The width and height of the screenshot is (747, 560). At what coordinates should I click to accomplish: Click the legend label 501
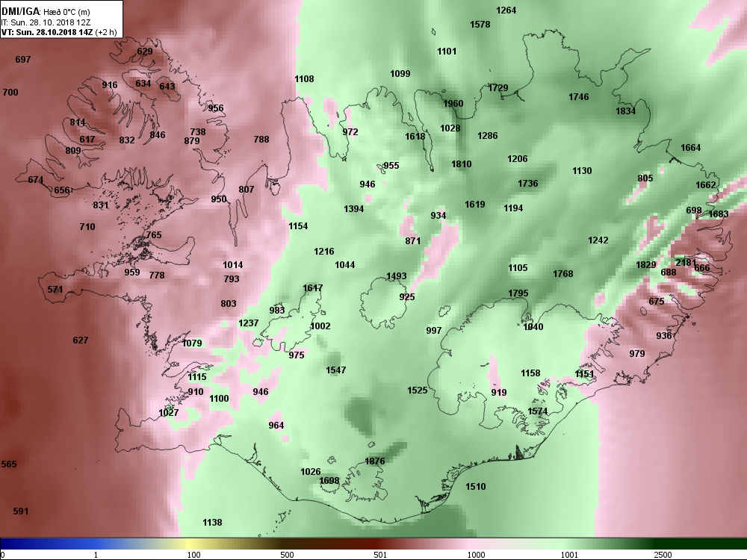point(380,555)
